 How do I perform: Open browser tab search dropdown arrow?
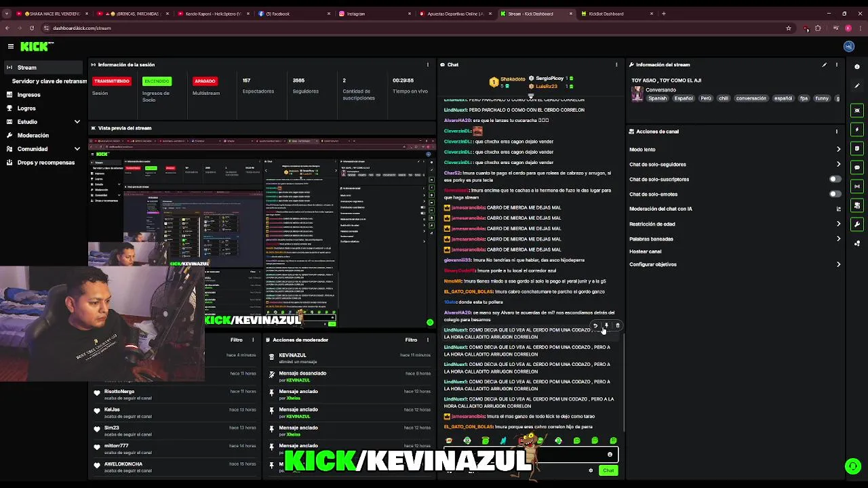8,14
